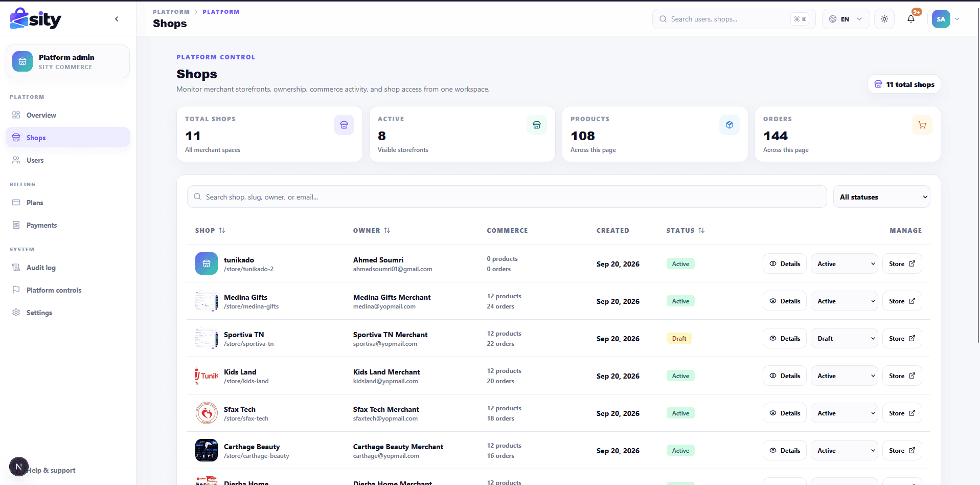Open billing Plans
Image resolution: width=980 pixels, height=485 pixels.
tap(67, 203)
